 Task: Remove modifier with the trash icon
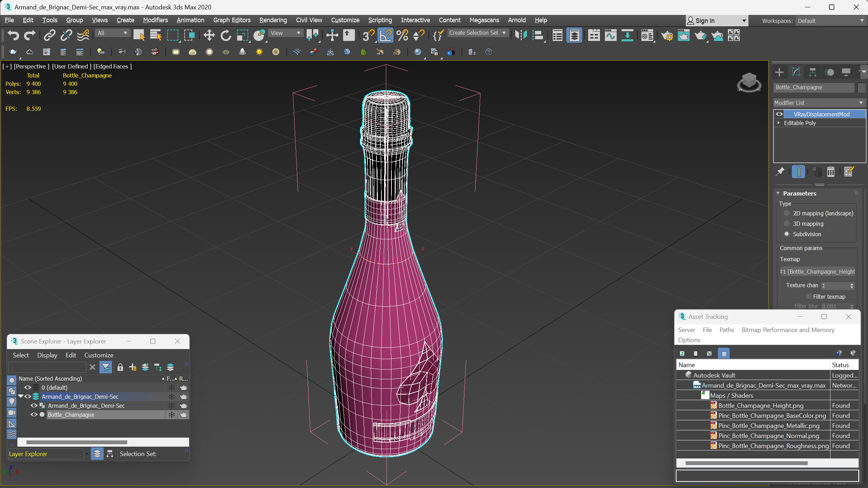830,172
